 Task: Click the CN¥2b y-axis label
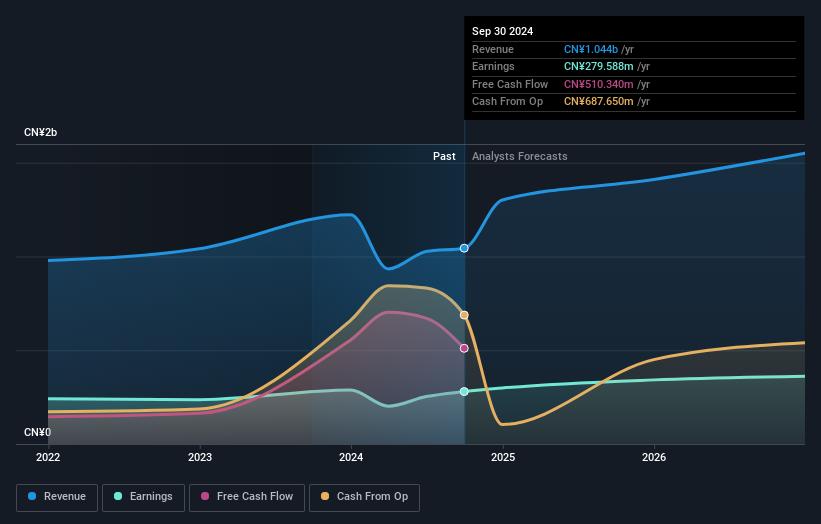[40, 132]
